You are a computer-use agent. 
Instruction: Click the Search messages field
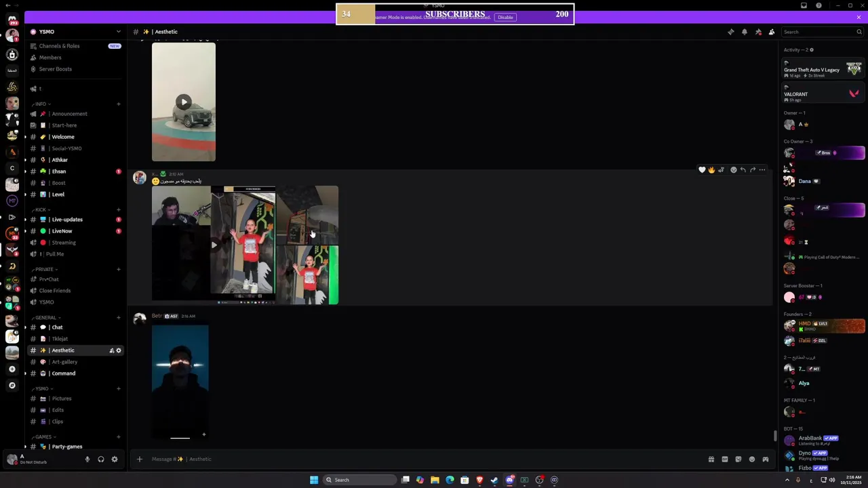822,32
